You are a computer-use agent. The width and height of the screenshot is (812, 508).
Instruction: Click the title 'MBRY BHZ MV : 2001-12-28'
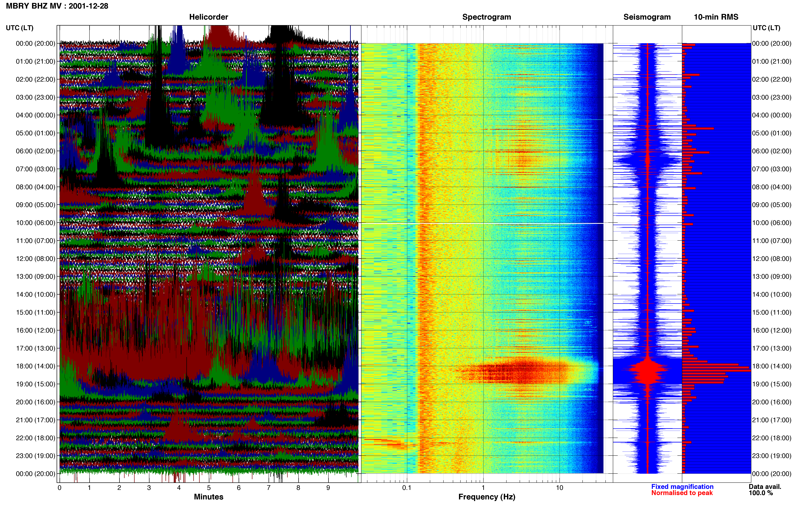point(57,6)
